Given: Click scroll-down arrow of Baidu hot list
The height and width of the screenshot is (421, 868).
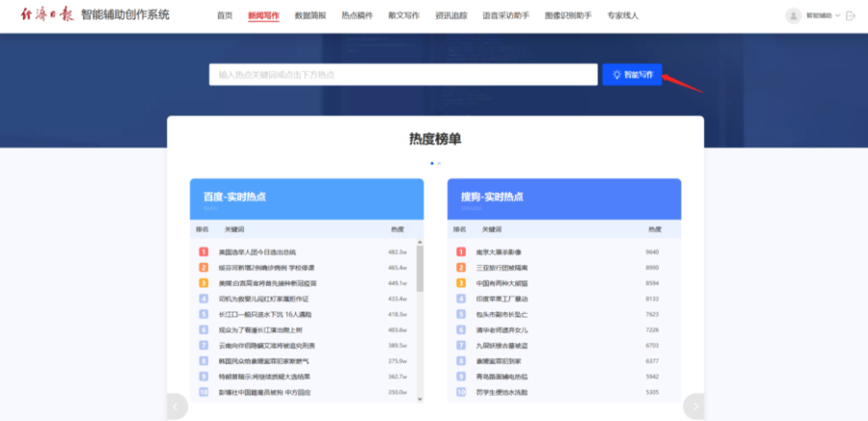Looking at the screenshot, I should [420, 396].
